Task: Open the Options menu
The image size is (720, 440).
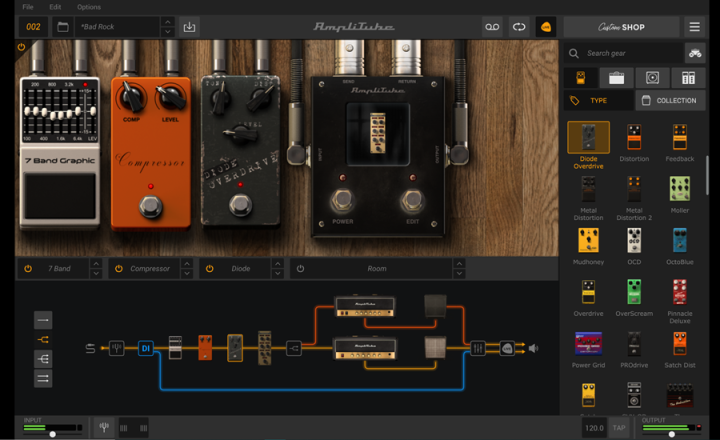Action: (89, 7)
